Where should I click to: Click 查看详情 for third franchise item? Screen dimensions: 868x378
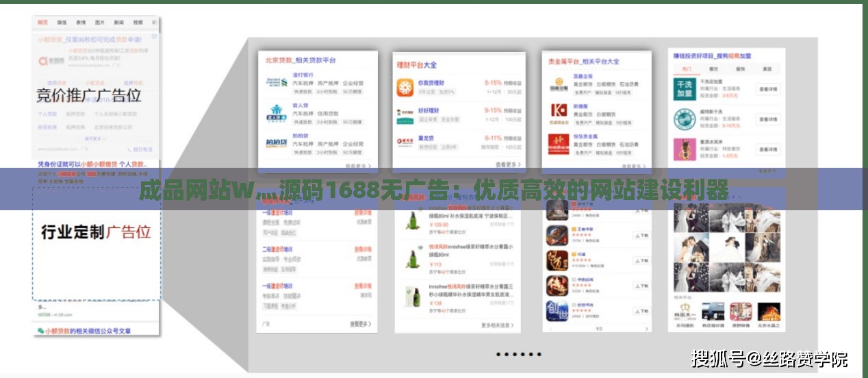(768, 149)
